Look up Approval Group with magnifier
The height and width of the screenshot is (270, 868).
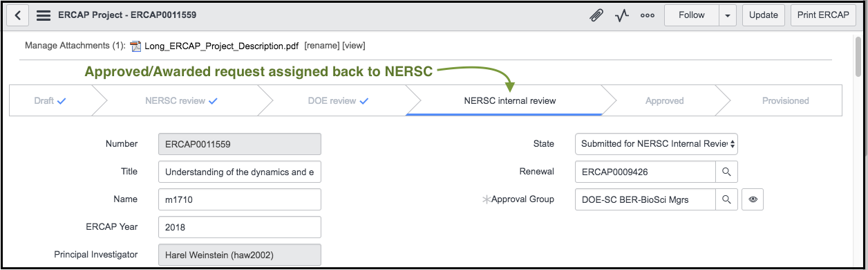click(726, 199)
